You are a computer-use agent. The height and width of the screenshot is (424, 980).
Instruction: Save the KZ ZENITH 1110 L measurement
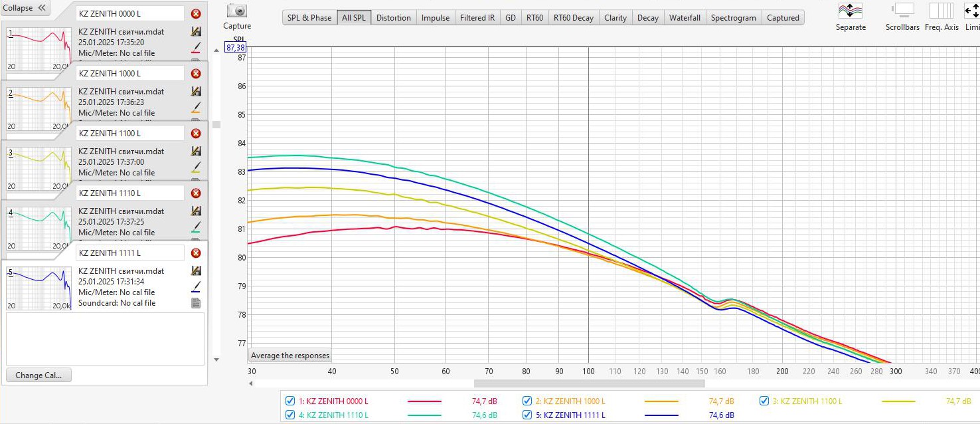(x=196, y=211)
